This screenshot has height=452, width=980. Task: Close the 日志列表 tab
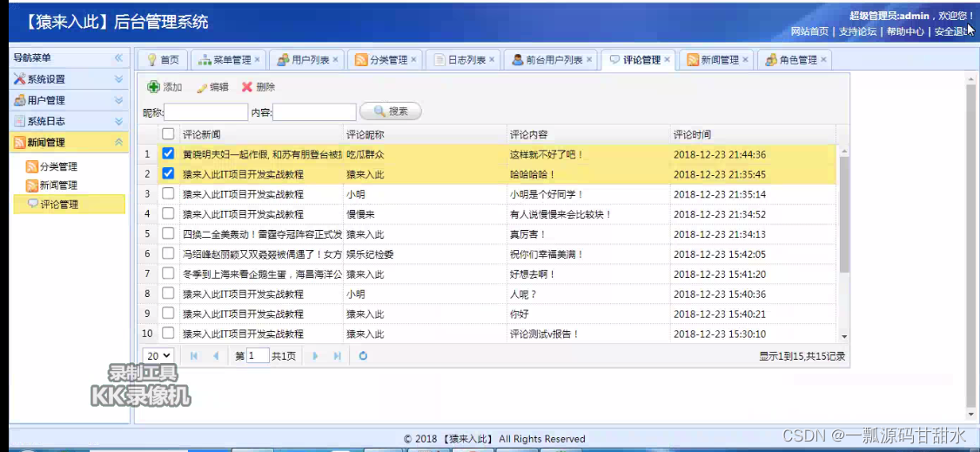492,59
